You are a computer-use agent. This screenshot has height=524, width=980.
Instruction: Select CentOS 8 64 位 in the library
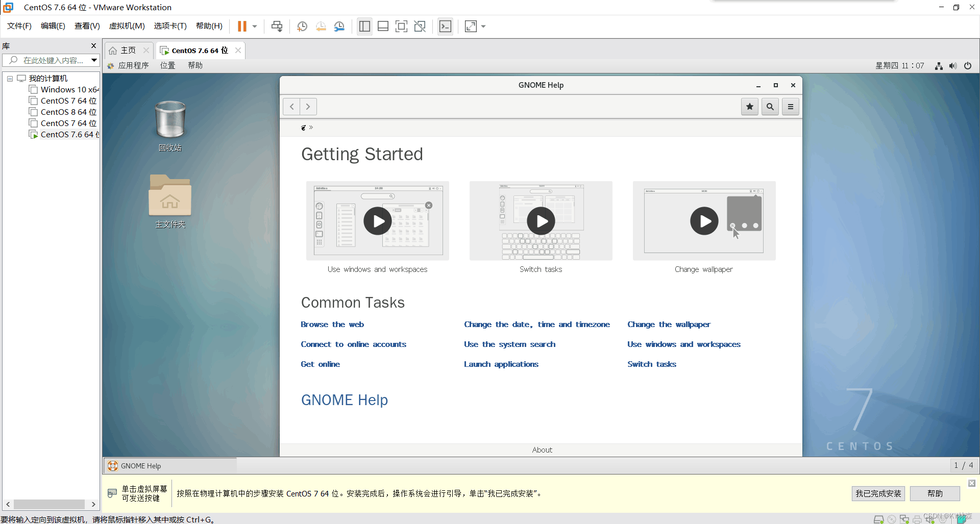(x=63, y=112)
